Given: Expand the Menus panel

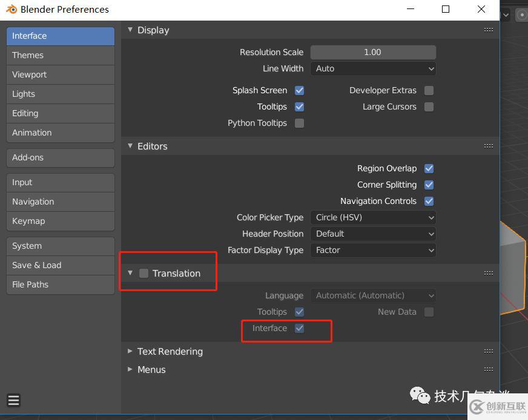Looking at the screenshot, I should point(151,370).
